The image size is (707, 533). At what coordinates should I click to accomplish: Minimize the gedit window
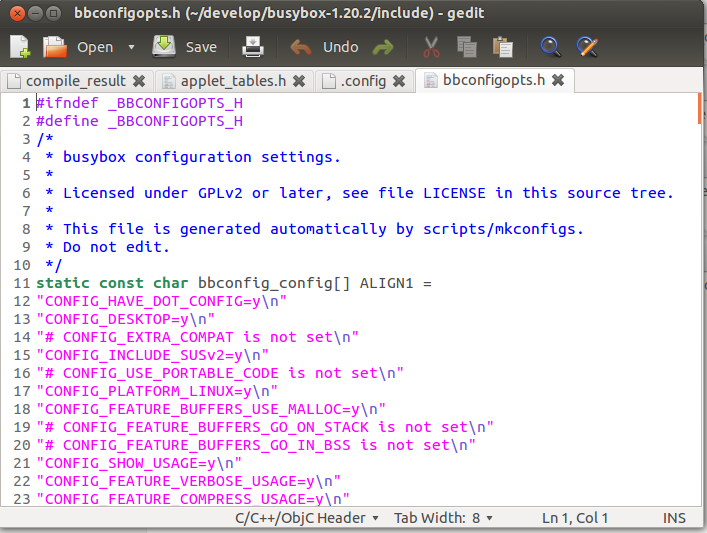tap(35, 13)
